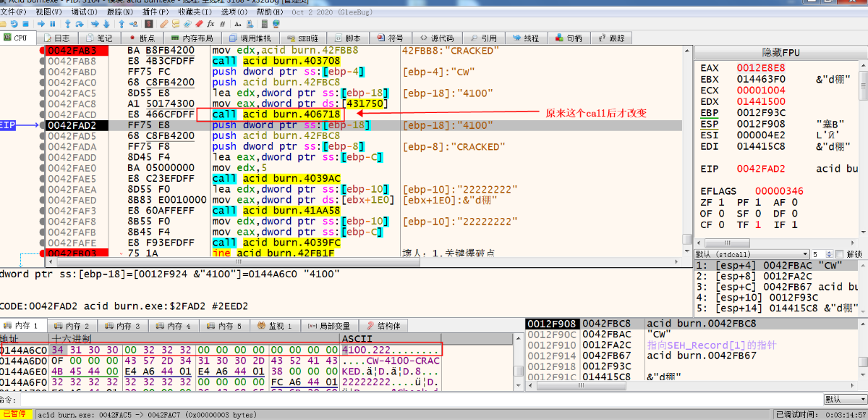Click the calculator toolbar icon
The width and height of the screenshot is (868, 420).
(264, 24)
